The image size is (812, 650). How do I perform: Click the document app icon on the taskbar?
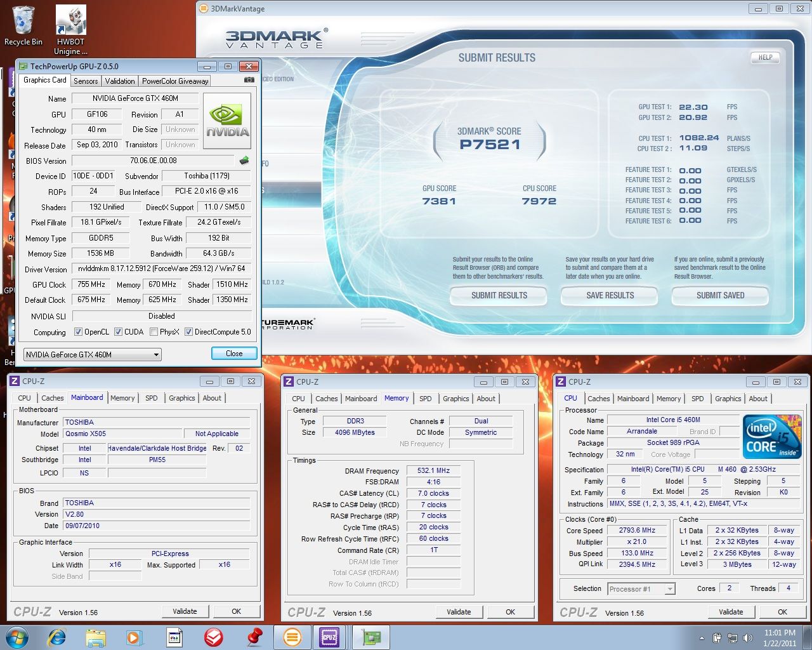pyautogui.click(x=174, y=637)
